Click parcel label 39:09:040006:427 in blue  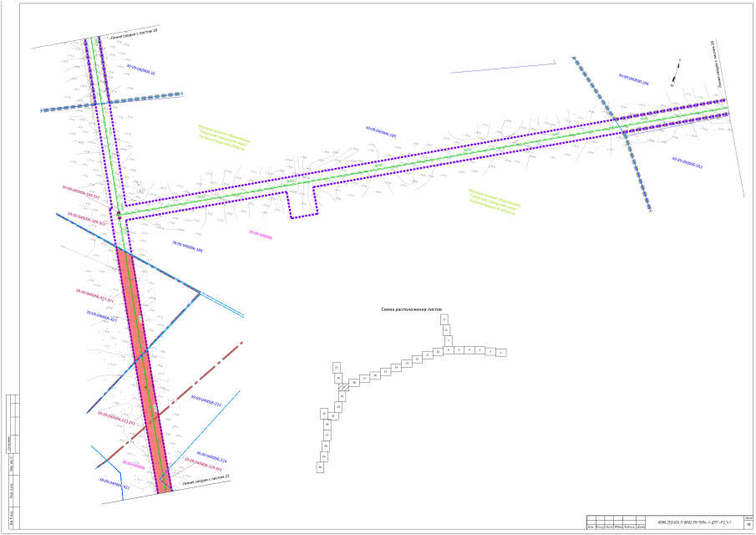click(x=101, y=318)
